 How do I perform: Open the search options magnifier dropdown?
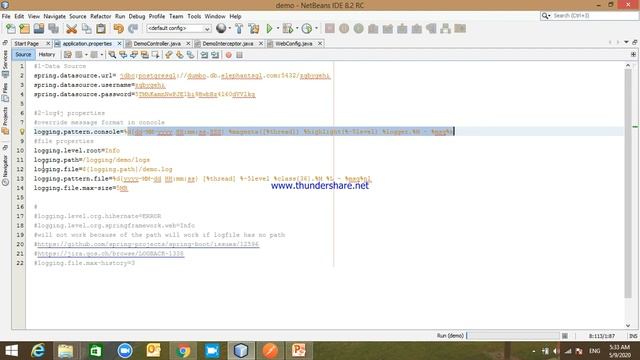click(546, 16)
